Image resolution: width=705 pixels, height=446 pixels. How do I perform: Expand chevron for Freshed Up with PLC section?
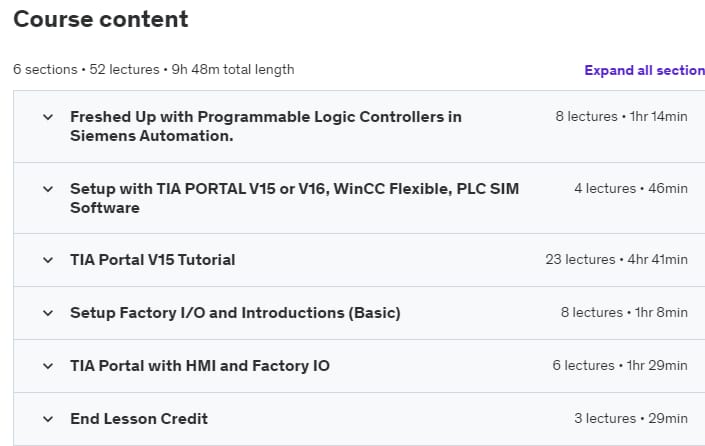click(x=47, y=117)
